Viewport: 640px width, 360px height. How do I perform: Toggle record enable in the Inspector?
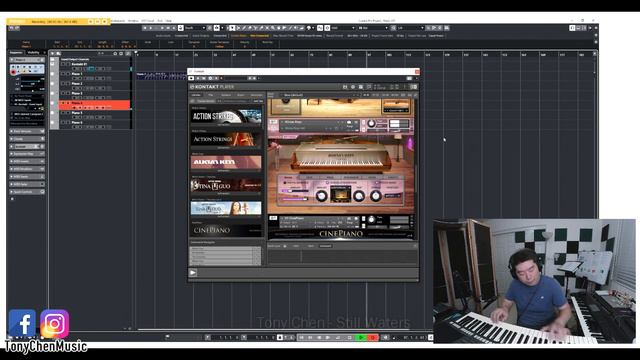(x=13, y=72)
